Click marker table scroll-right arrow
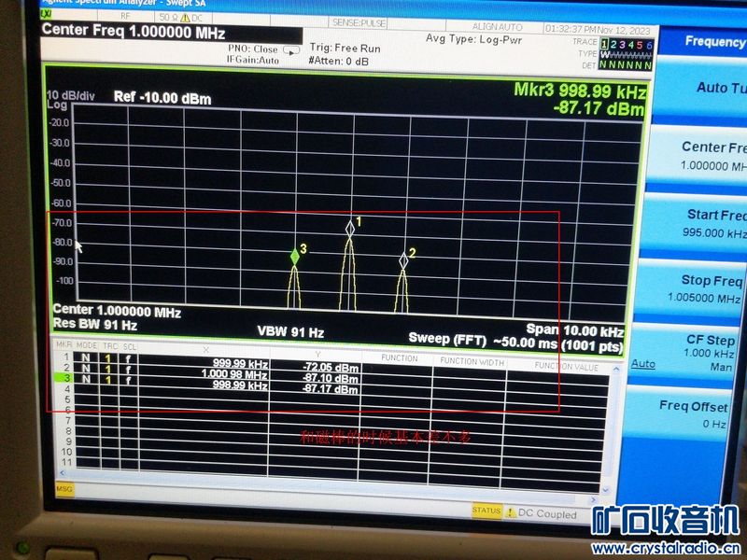The image size is (747, 560). [x=593, y=499]
